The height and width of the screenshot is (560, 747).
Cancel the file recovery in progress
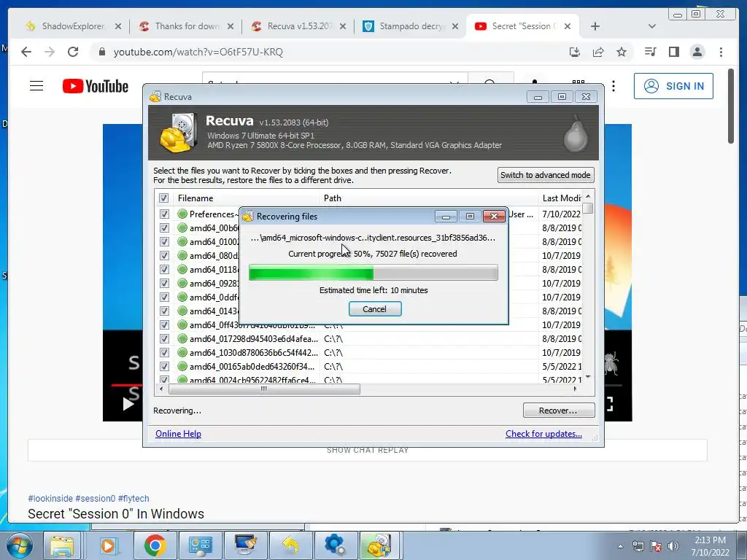[375, 309]
